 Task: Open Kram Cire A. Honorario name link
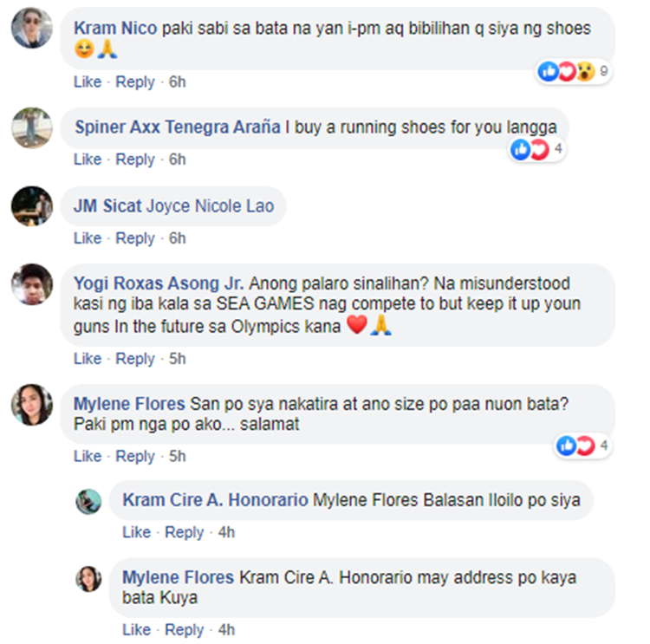coord(215,500)
